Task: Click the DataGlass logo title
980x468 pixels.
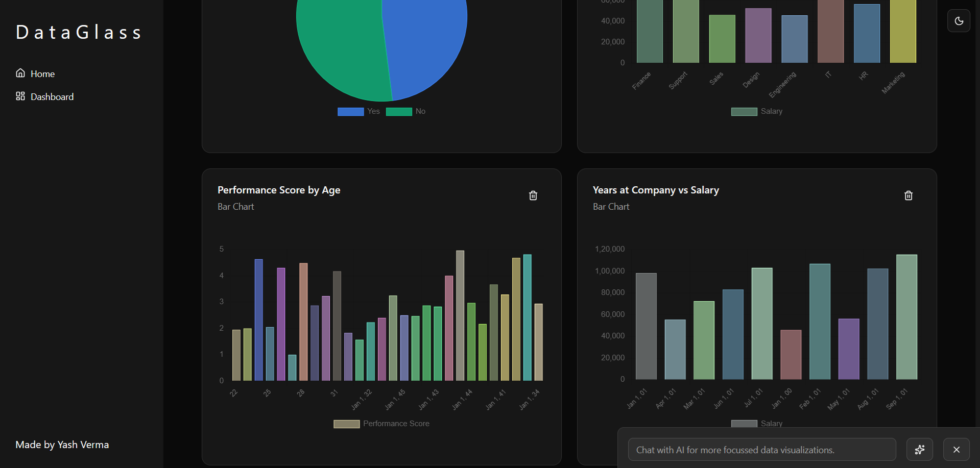Action: (x=79, y=32)
